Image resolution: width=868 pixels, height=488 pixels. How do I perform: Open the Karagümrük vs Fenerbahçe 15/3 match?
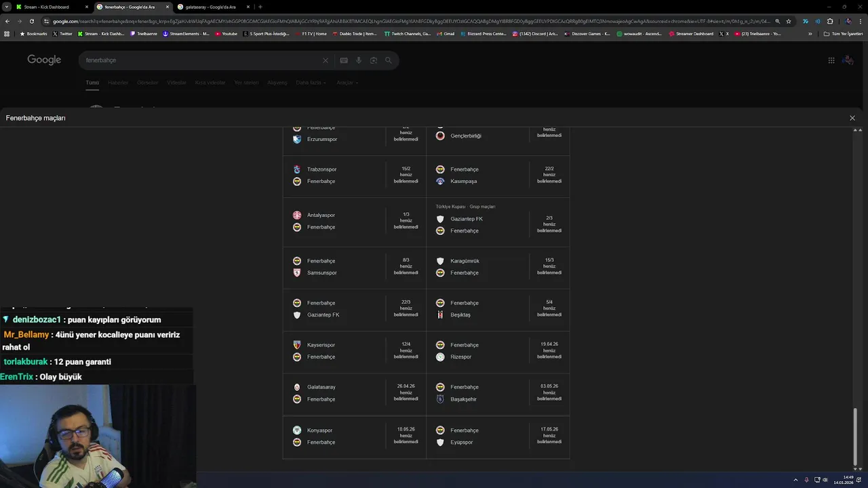click(x=498, y=267)
